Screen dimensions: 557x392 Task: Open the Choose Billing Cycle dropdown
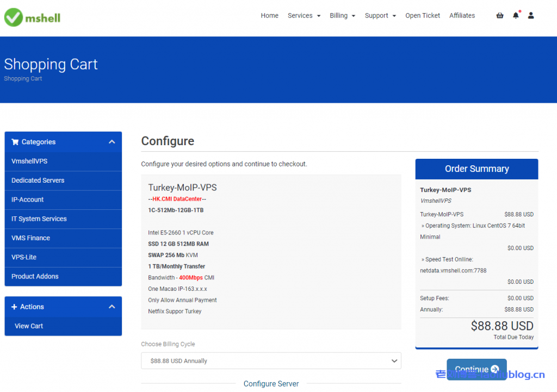(x=271, y=361)
